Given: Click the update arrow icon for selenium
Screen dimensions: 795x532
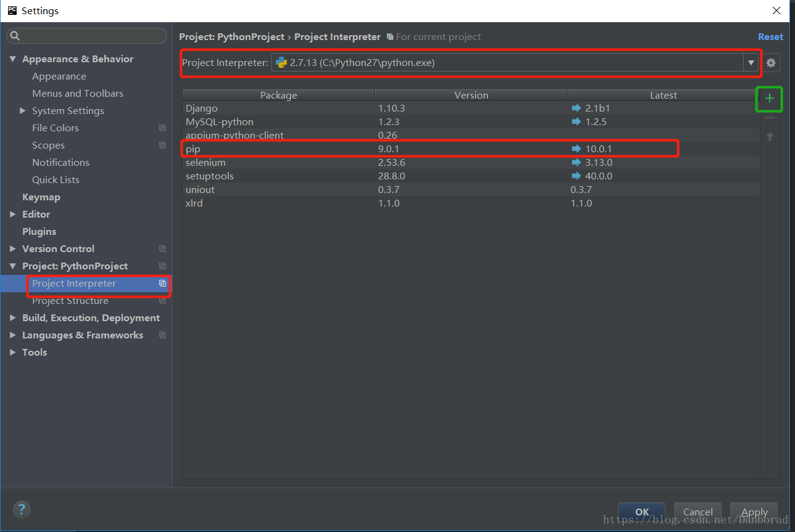Looking at the screenshot, I should click(x=576, y=162).
